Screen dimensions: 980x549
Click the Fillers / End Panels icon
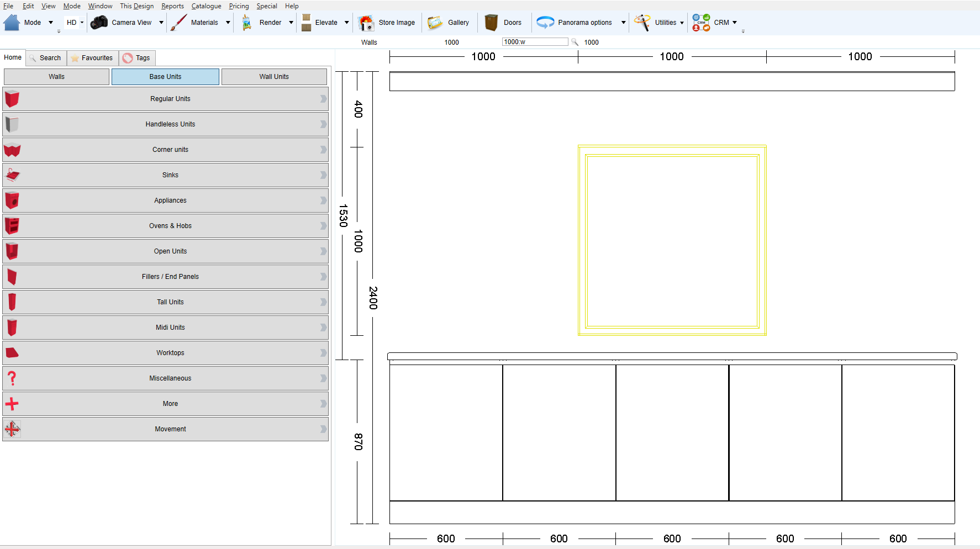click(x=12, y=277)
